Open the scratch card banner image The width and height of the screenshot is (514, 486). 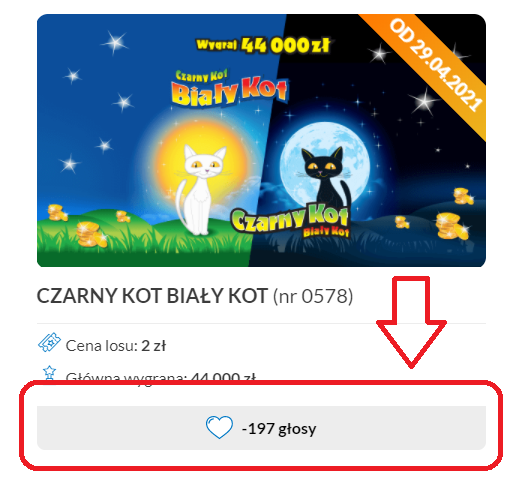(x=261, y=140)
